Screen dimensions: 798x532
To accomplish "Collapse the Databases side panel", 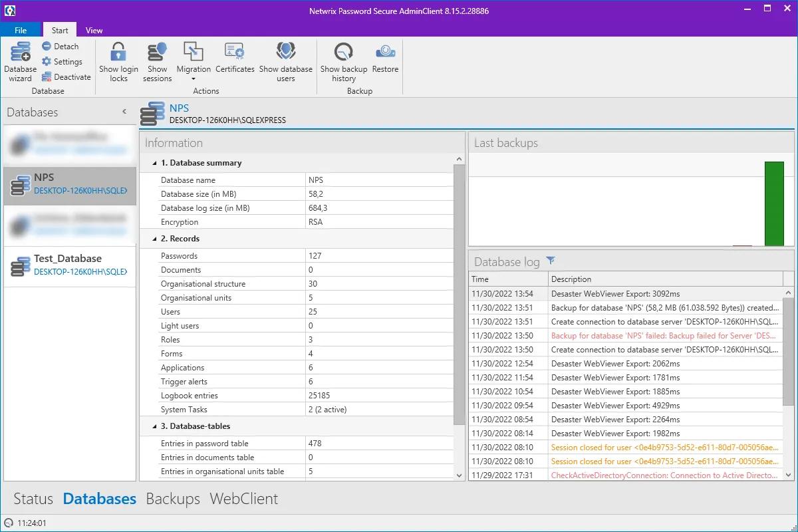I will click(124, 112).
